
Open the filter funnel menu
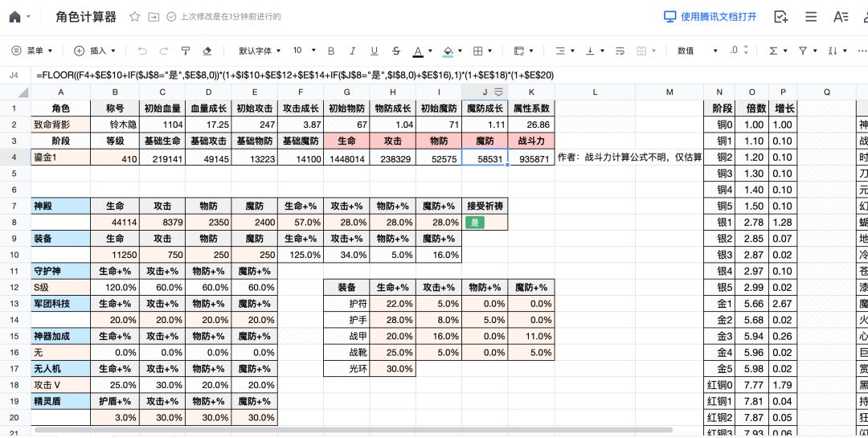point(808,51)
